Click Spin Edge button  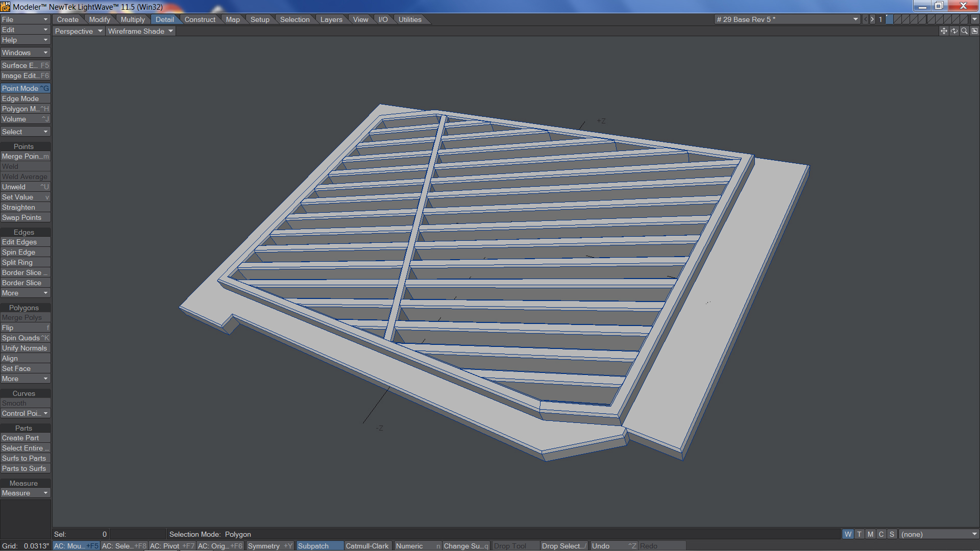[x=25, y=252]
